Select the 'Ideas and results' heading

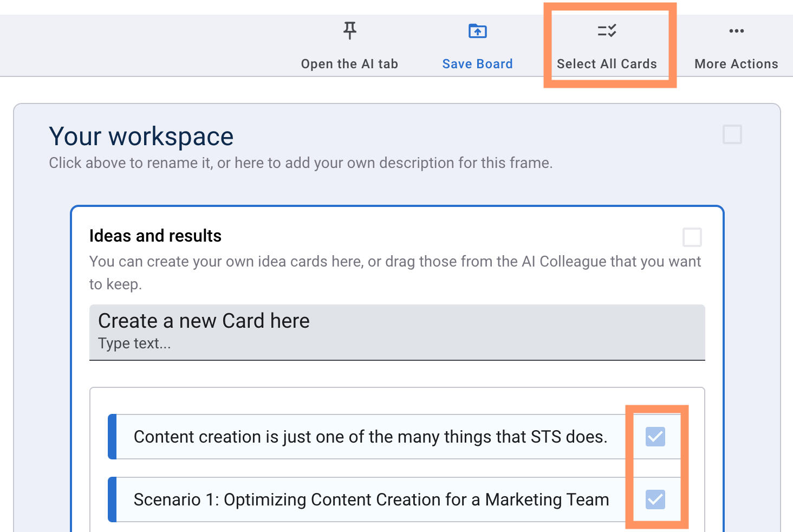pos(155,236)
